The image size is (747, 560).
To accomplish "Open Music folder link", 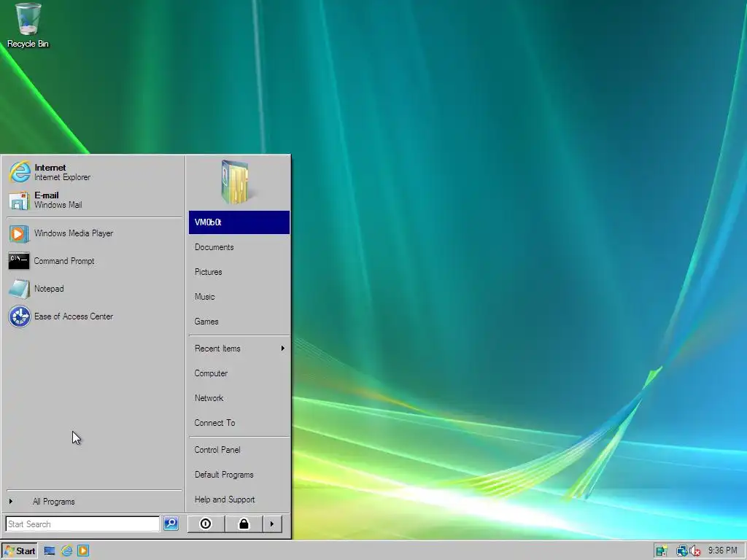I will (x=239, y=297).
